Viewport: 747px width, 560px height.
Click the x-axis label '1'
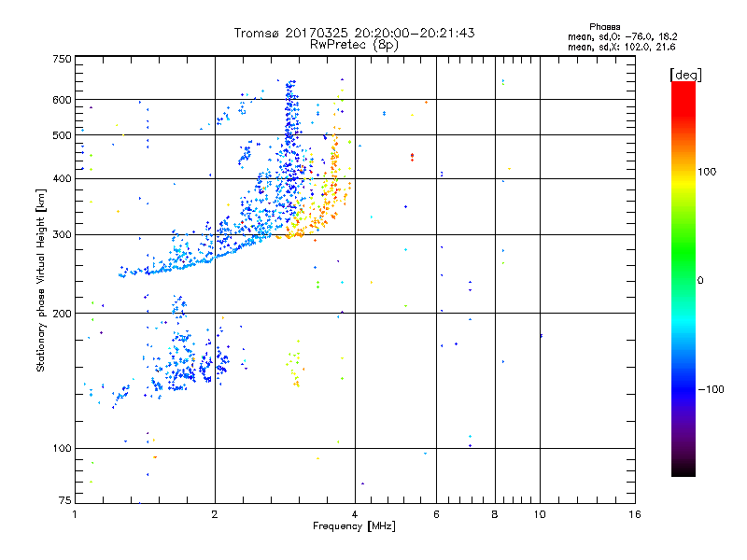click(x=75, y=514)
